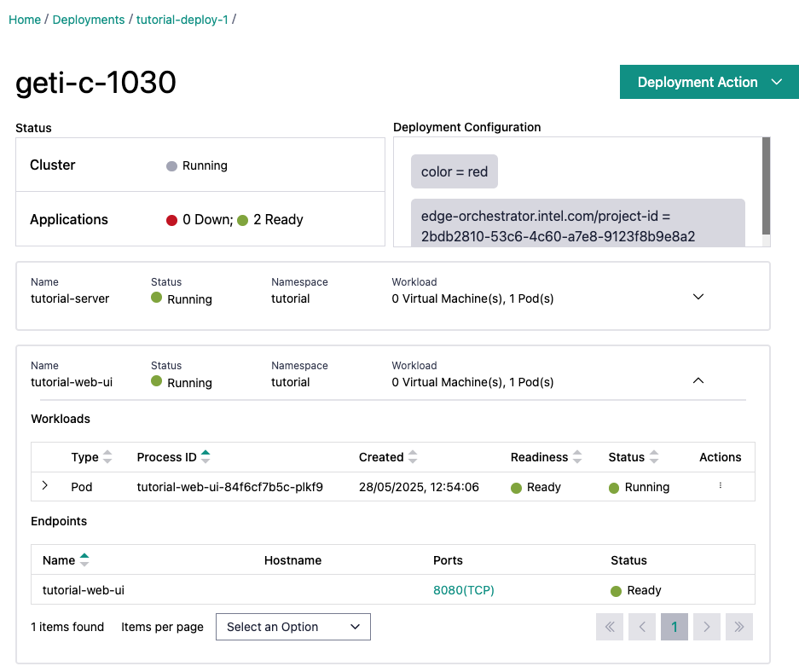Open the 8080(TCP) port link
The height and width of the screenshot is (672, 799).
(464, 590)
